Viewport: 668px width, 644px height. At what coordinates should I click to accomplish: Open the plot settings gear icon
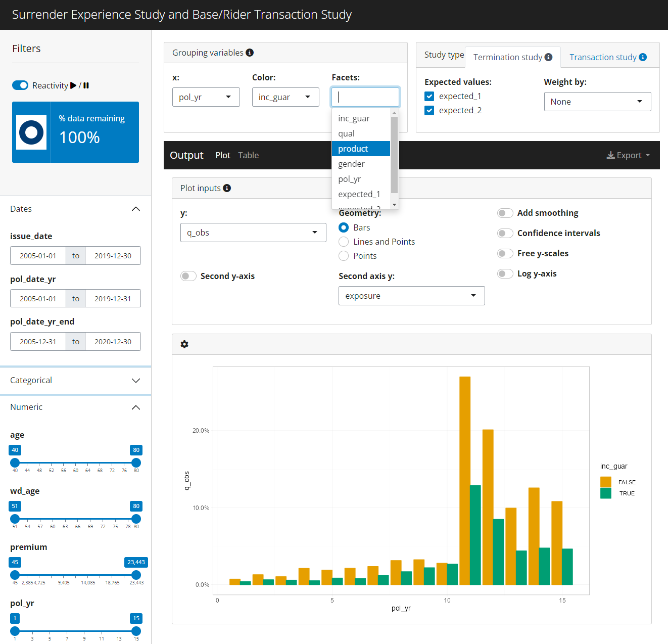(184, 344)
